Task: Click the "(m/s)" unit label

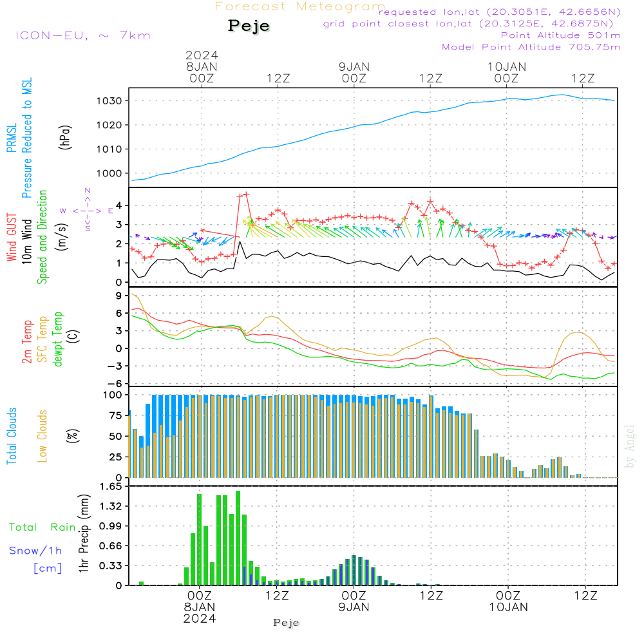Action: (62, 237)
